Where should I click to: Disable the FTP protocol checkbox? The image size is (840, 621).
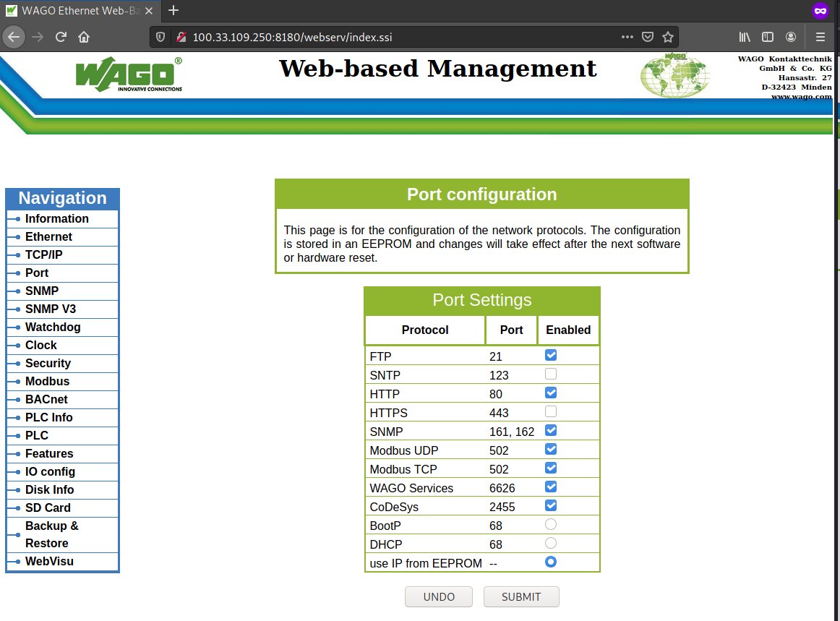pyautogui.click(x=551, y=355)
